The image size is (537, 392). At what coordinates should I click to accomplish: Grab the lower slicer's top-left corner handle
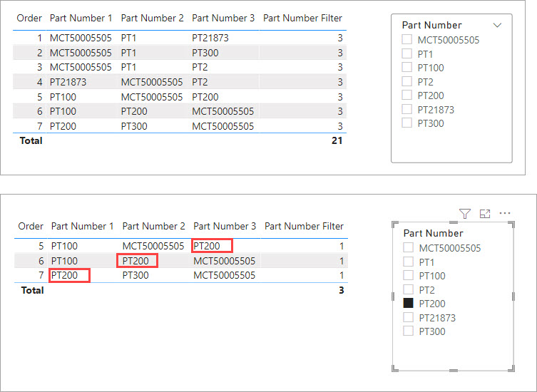(x=395, y=225)
